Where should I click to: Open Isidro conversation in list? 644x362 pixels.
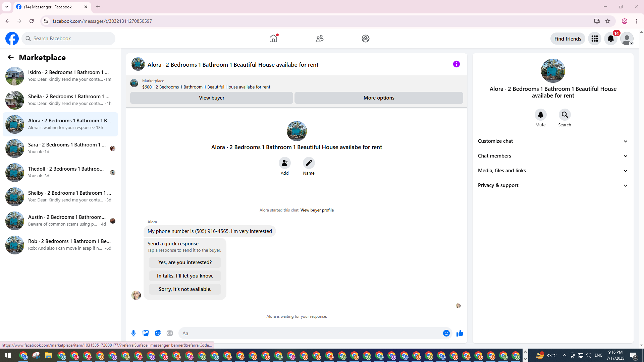(60, 76)
